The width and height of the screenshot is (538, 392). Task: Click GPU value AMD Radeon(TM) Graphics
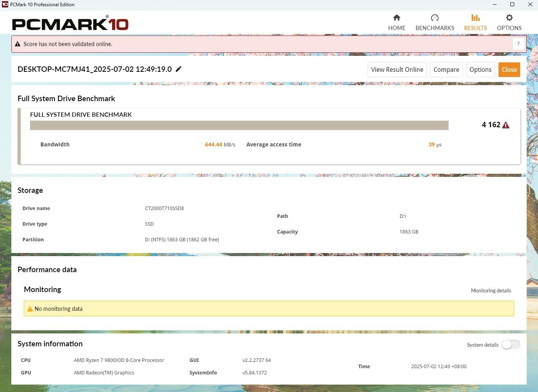[x=104, y=373]
